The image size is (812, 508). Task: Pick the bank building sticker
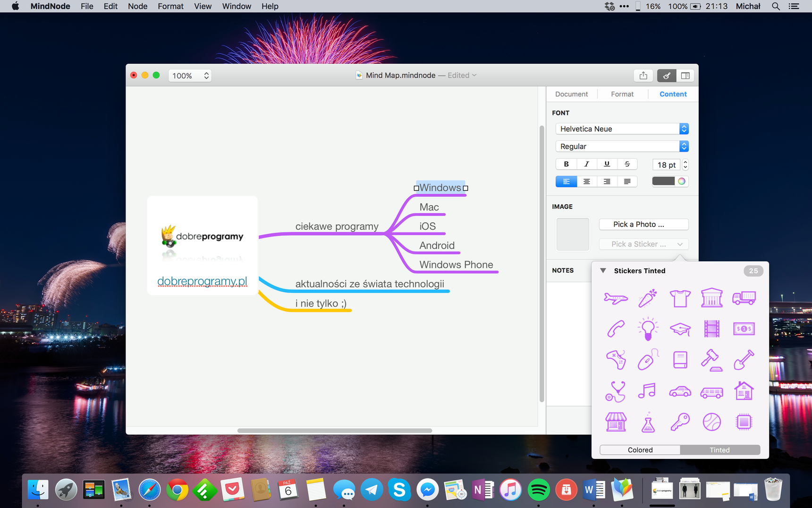pos(712,298)
